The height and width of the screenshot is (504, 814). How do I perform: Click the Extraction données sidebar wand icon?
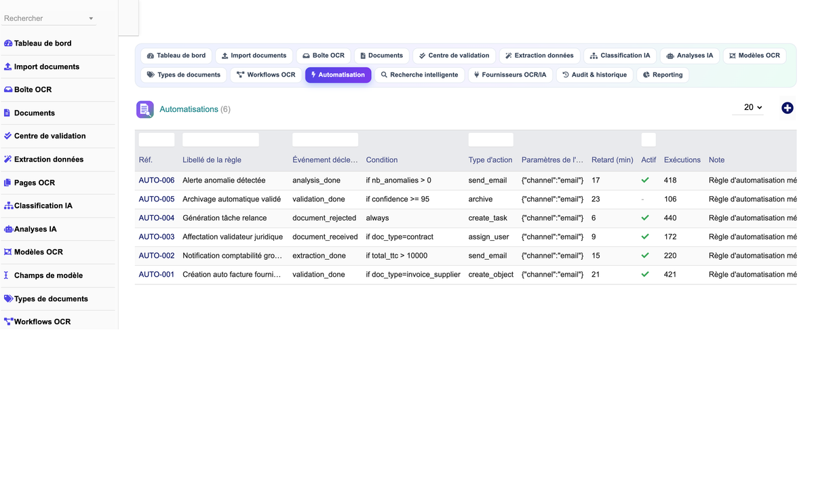(x=8, y=159)
